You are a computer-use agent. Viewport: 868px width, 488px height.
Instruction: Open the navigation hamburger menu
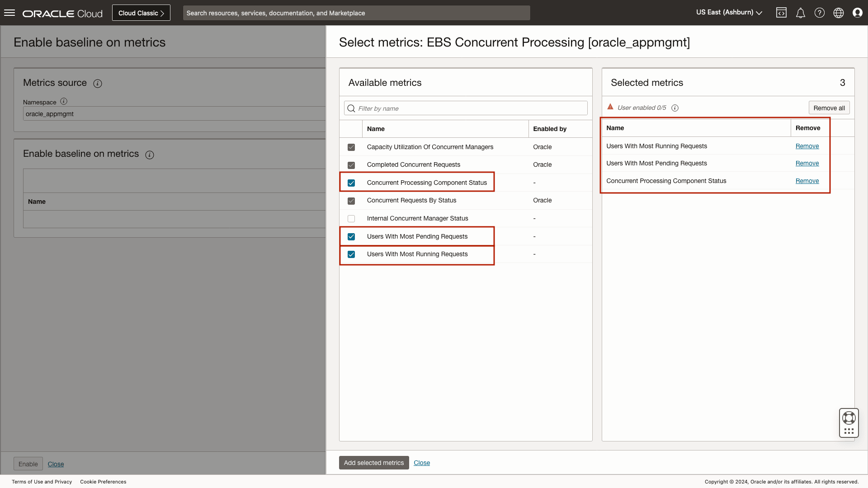click(9, 13)
